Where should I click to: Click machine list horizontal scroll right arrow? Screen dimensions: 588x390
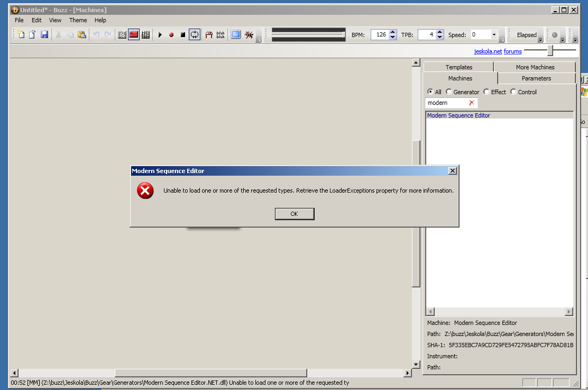click(x=569, y=312)
